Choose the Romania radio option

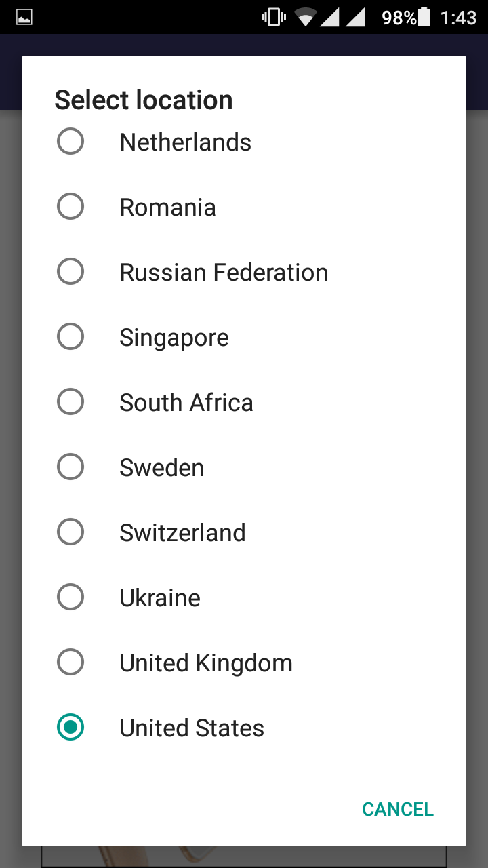pyautogui.click(x=70, y=207)
